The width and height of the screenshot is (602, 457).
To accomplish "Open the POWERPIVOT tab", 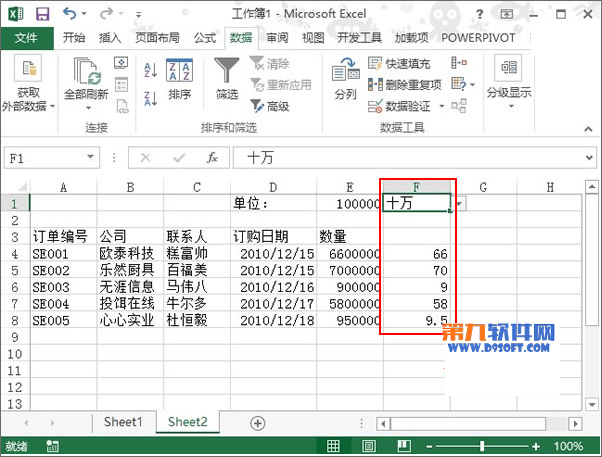I will (x=478, y=38).
